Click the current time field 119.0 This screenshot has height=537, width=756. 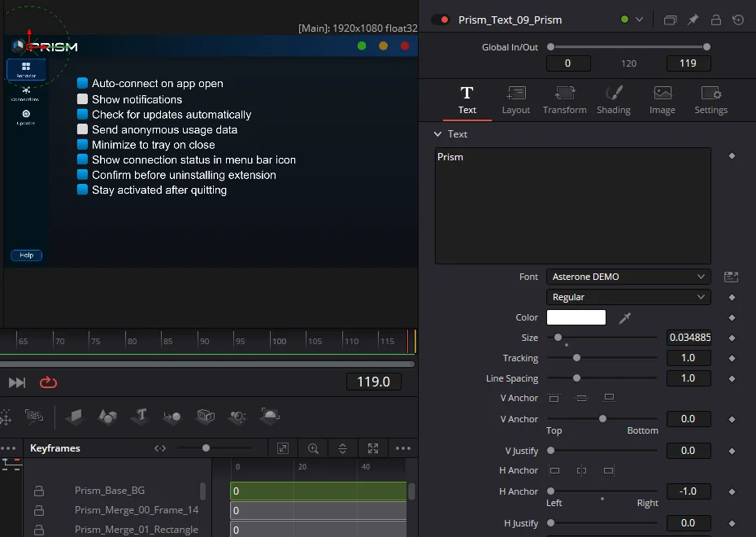pos(374,382)
